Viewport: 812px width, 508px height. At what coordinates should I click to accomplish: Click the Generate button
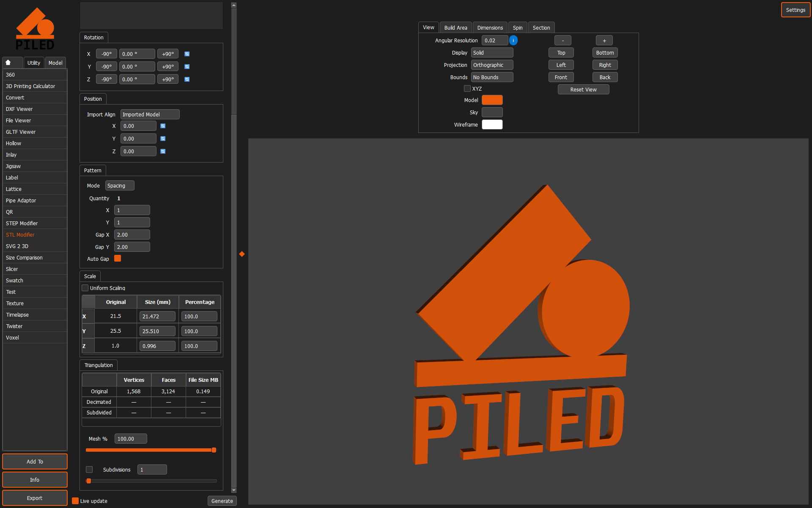click(222, 501)
